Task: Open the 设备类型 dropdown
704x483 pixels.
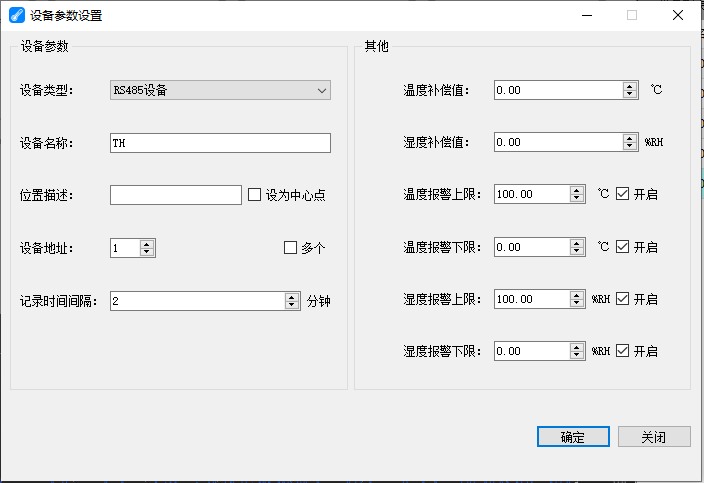Action: [220, 90]
